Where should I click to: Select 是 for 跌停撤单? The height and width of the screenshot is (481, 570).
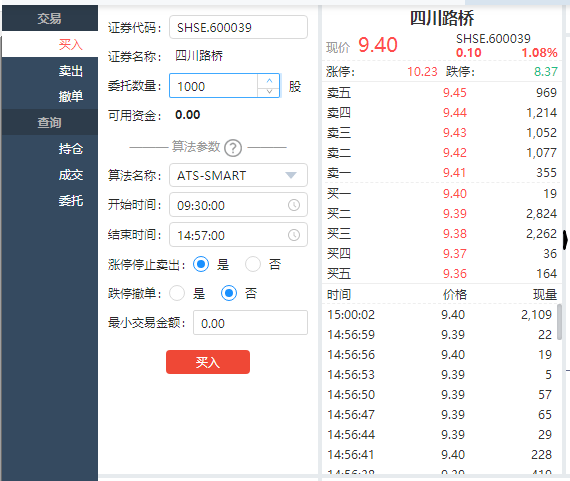point(177,293)
